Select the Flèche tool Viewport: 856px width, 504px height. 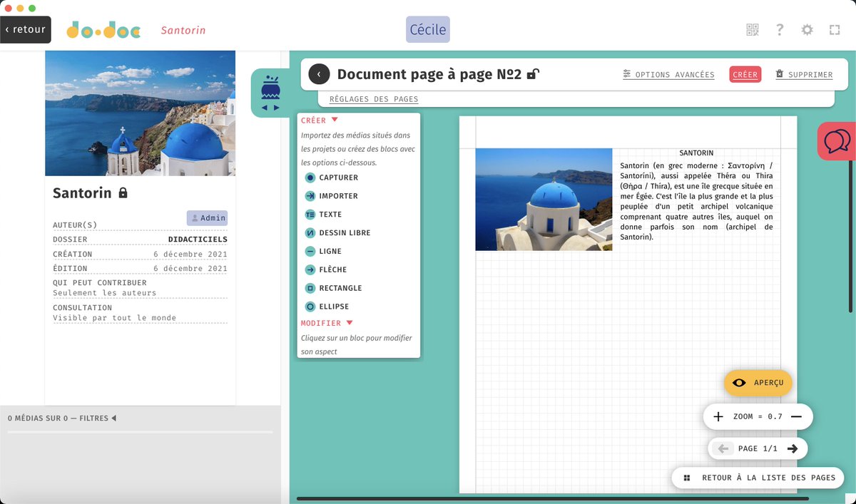click(x=328, y=269)
